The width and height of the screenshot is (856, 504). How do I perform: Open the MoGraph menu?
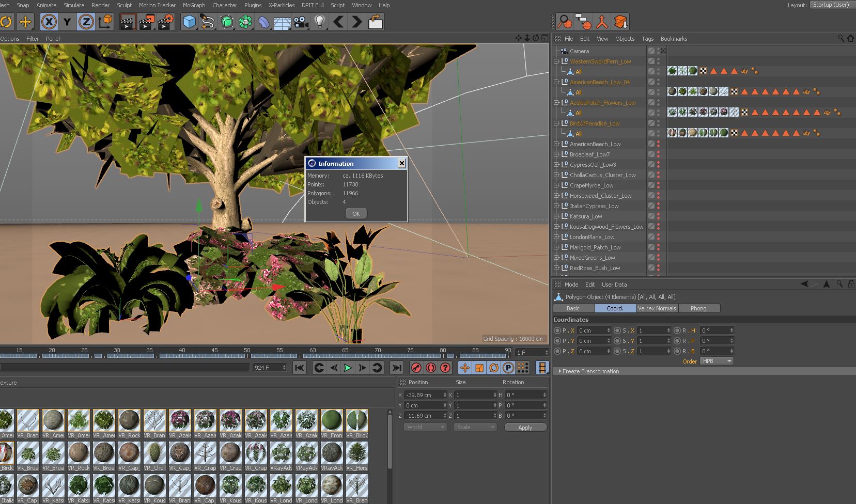point(194,5)
